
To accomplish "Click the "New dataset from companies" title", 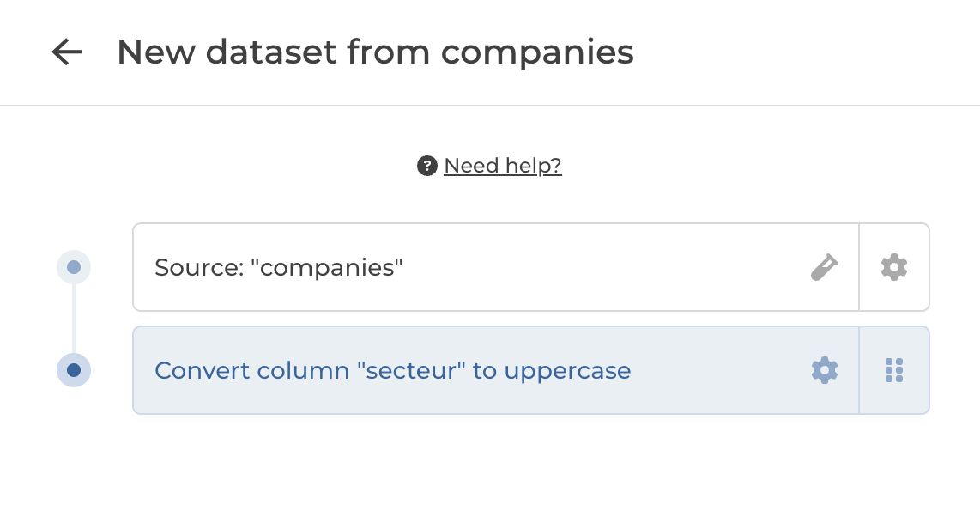I will [x=375, y=52].
